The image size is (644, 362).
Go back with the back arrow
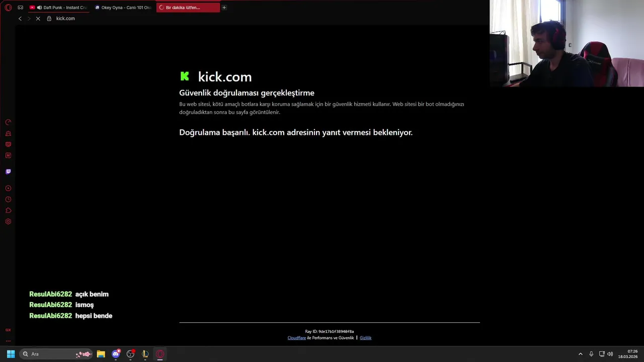tap(20, 19)
